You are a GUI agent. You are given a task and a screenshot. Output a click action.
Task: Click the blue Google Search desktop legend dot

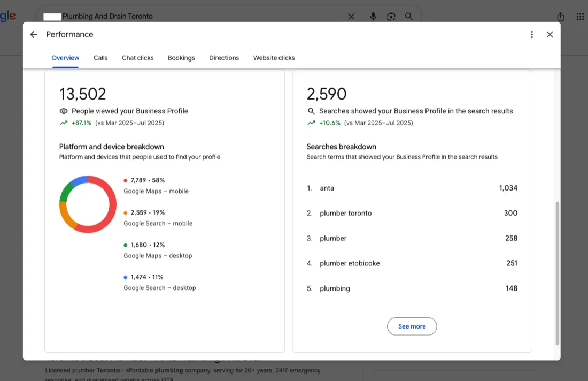(126, 277)
